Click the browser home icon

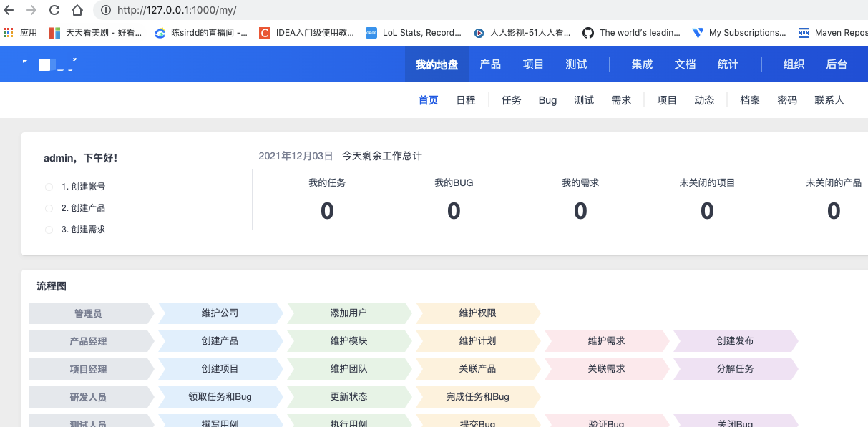click(77, 10)
